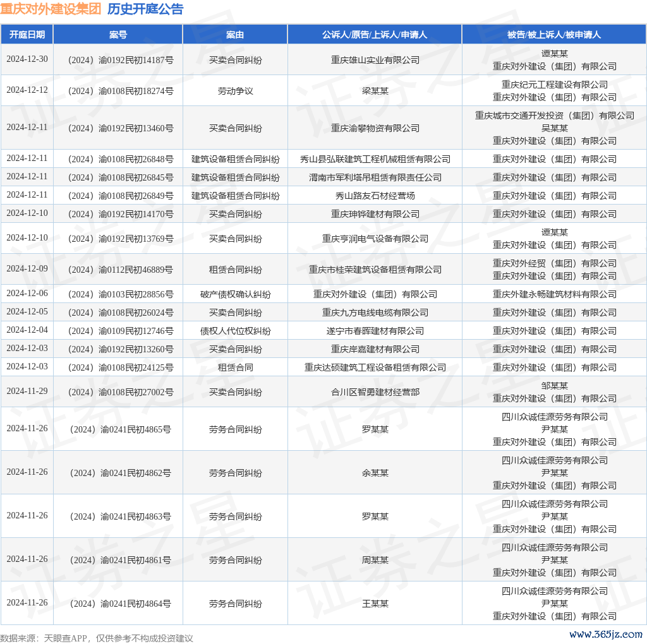Click the 案由 column header
This screenshot has height=644, width=647.
coord(235,35)
